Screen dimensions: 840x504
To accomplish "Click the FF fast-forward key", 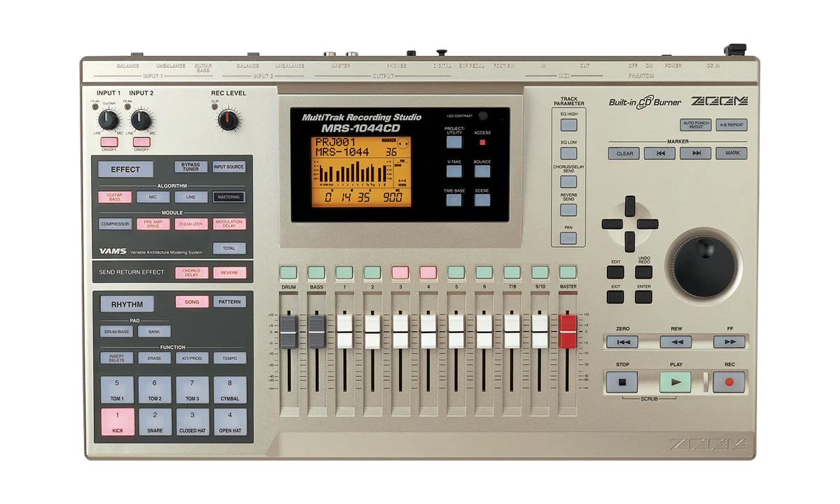I will [x=729, y=342].
